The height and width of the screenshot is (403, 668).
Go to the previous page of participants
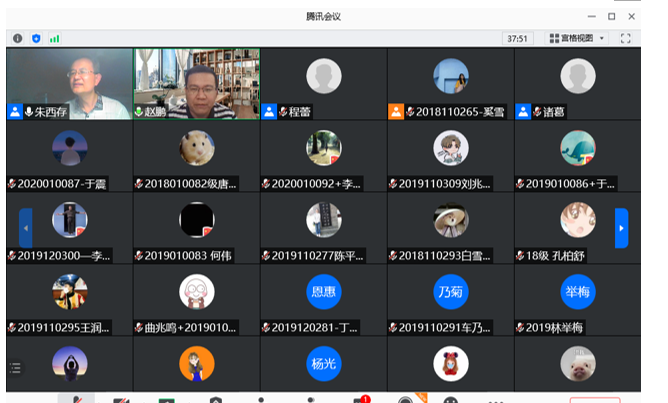click(26, 228)
